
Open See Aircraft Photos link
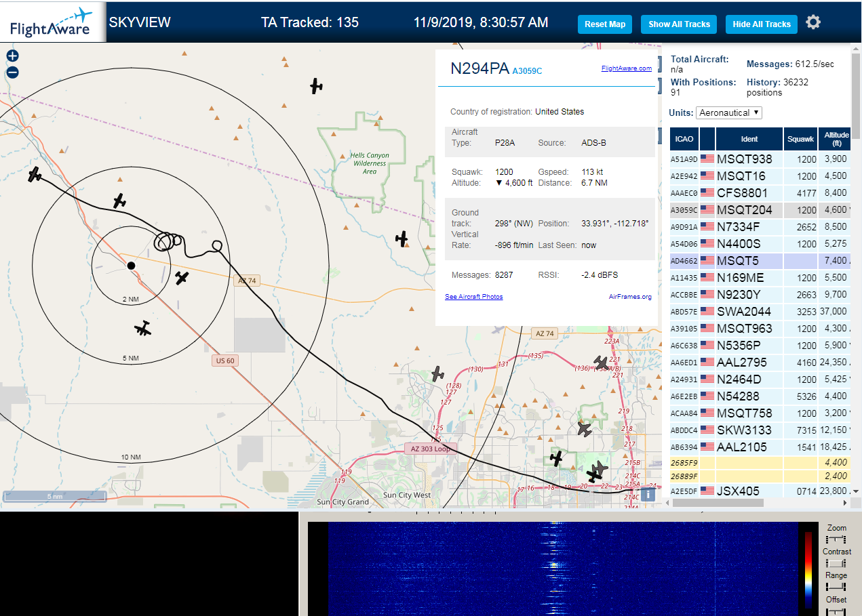click(474, 297)
